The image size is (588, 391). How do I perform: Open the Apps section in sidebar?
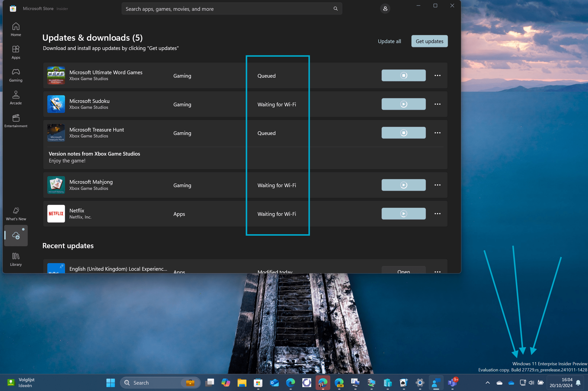pyautogui.click(x=15, y=52)
